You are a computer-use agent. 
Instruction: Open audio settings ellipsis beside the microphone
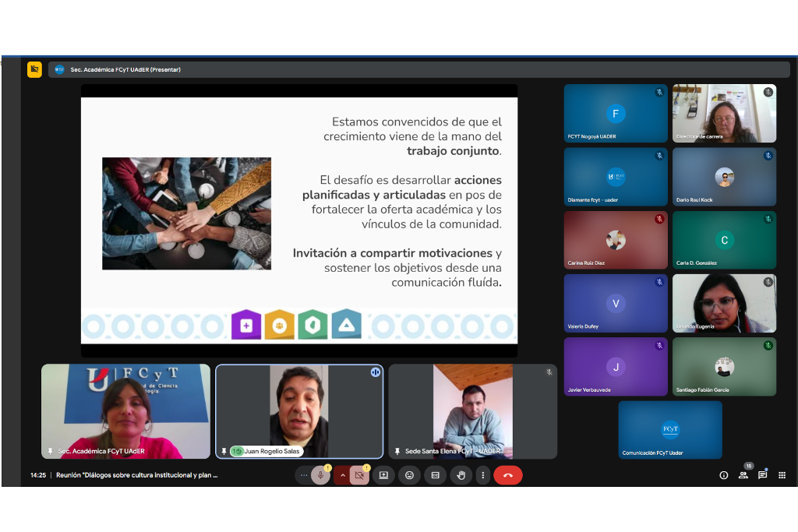pyautogui.click(x=302, y=475)
